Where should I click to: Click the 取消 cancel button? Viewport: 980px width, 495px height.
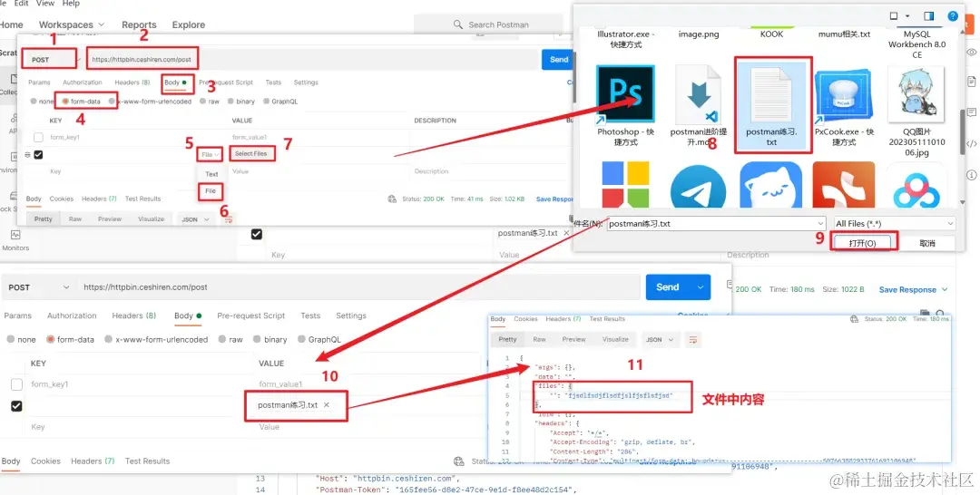[x=927, y=244]
